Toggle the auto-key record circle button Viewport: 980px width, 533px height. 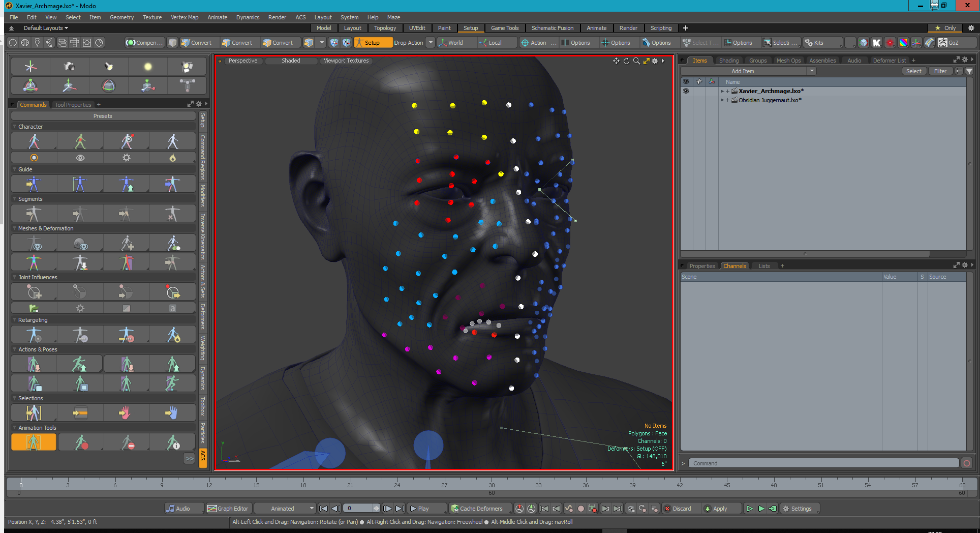[x=580, y=509]
